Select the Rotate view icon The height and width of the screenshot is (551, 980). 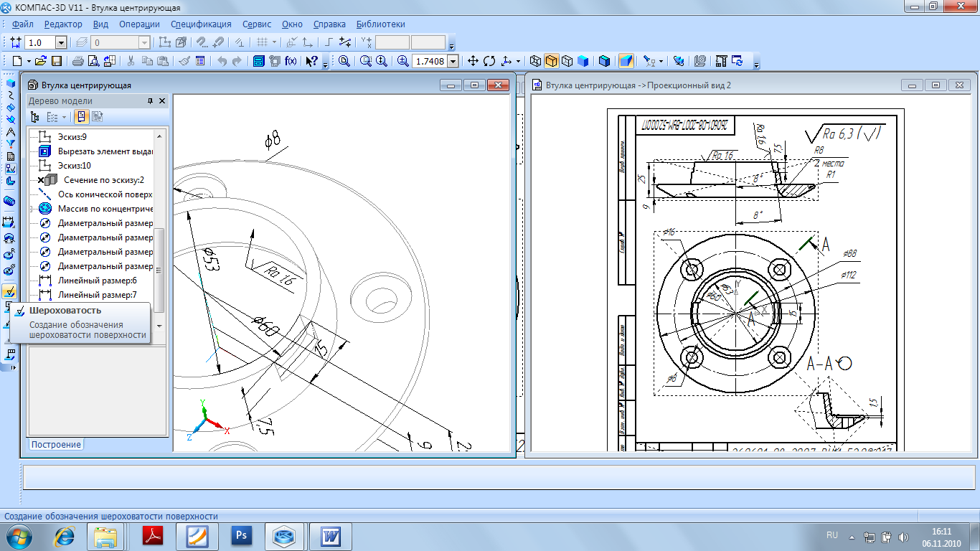(x=489, y=61)
